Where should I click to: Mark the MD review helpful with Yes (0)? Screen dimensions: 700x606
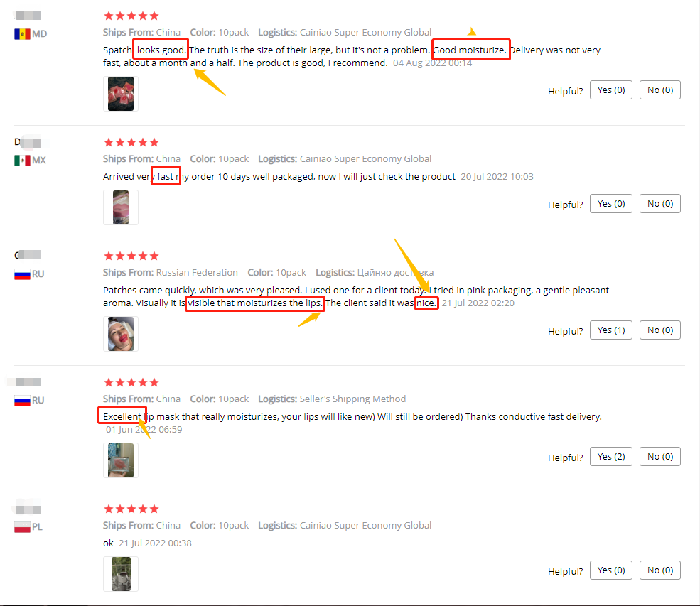(x=610, y=90)
